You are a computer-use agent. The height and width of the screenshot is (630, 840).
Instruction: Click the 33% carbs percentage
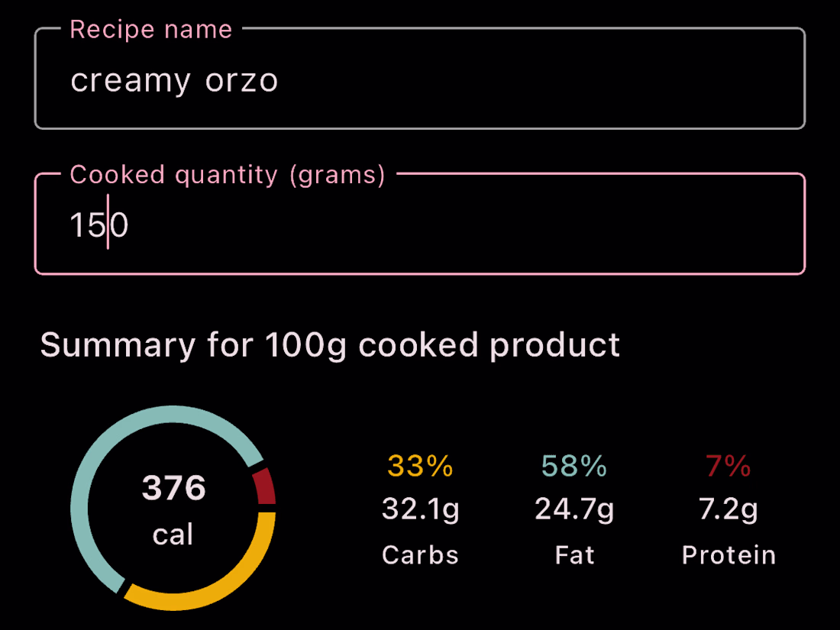420,466
